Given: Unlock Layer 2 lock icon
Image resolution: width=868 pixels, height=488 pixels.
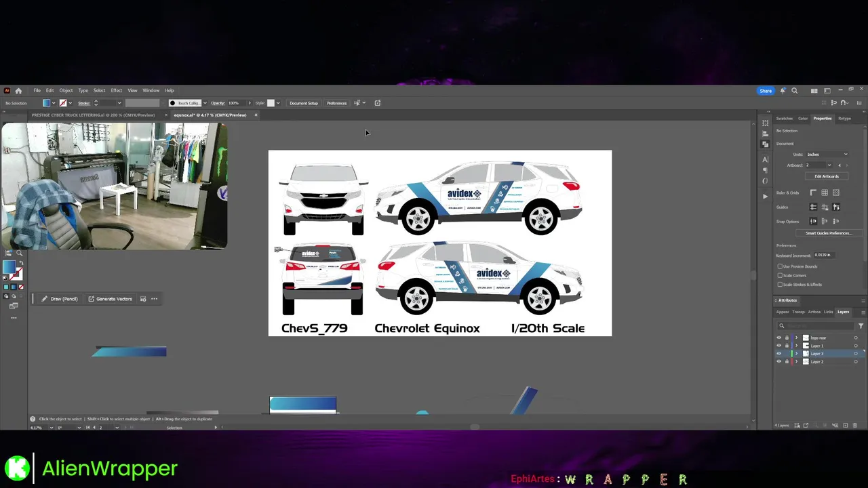Looking at the screenshot, I should pos(787,362).
